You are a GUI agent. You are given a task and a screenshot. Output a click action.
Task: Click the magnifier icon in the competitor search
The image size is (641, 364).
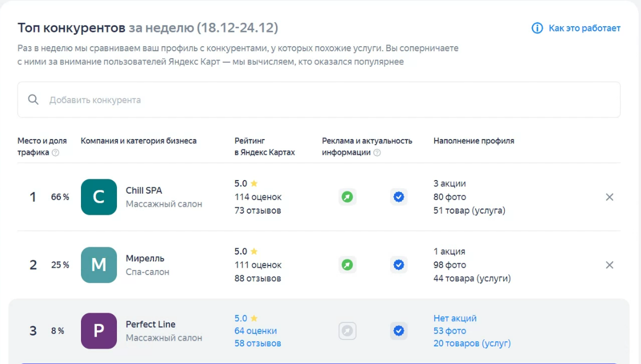click(x=34, y=100)
